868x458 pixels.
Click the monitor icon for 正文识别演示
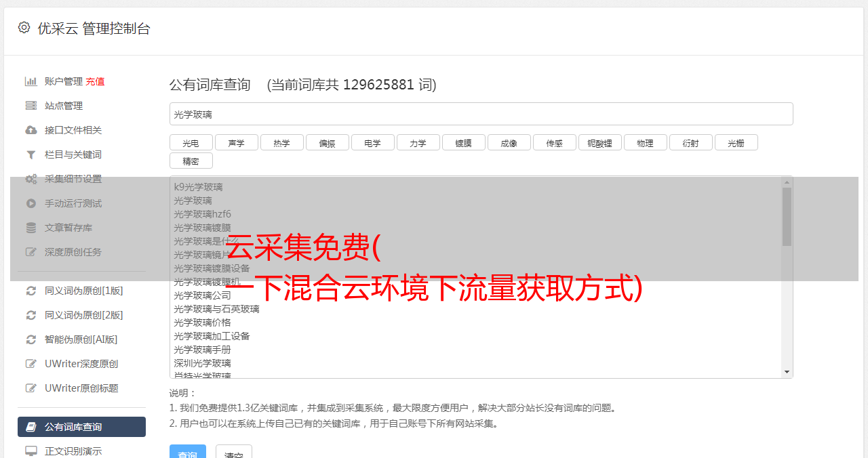[x=31, y=451]
